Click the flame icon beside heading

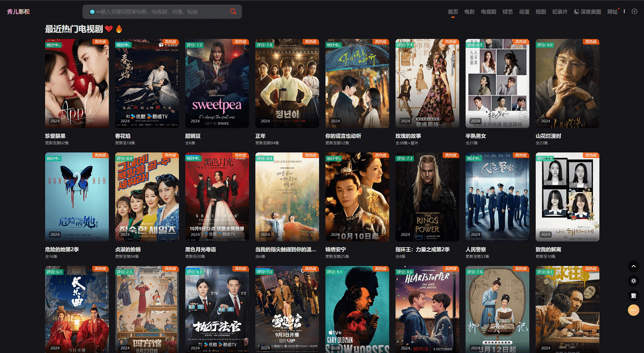click(119, 29)
